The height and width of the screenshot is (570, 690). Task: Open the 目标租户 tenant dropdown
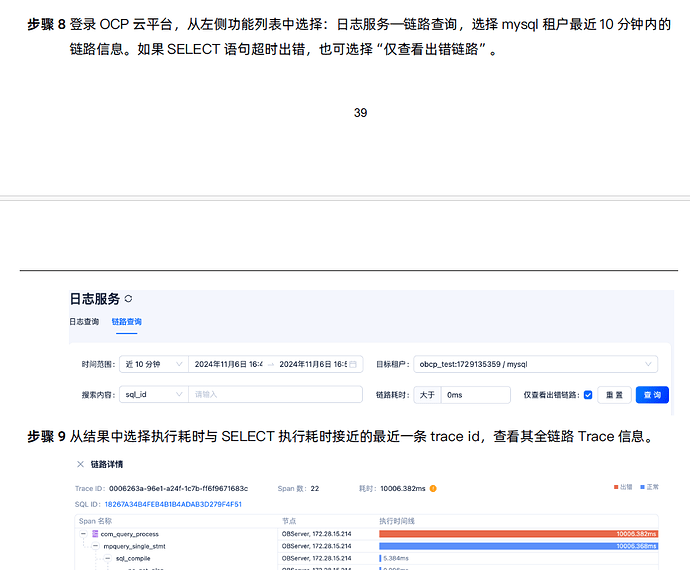click(535, 365)
